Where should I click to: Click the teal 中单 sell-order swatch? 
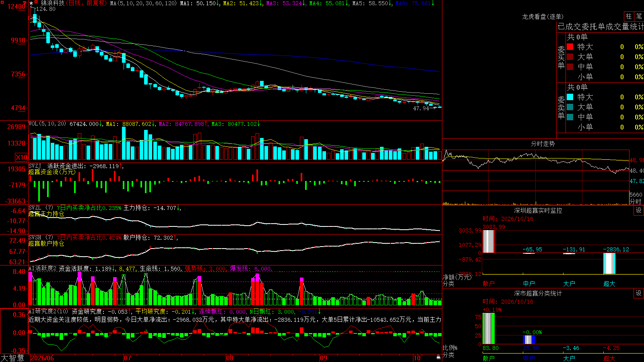[x=570, y=117]
